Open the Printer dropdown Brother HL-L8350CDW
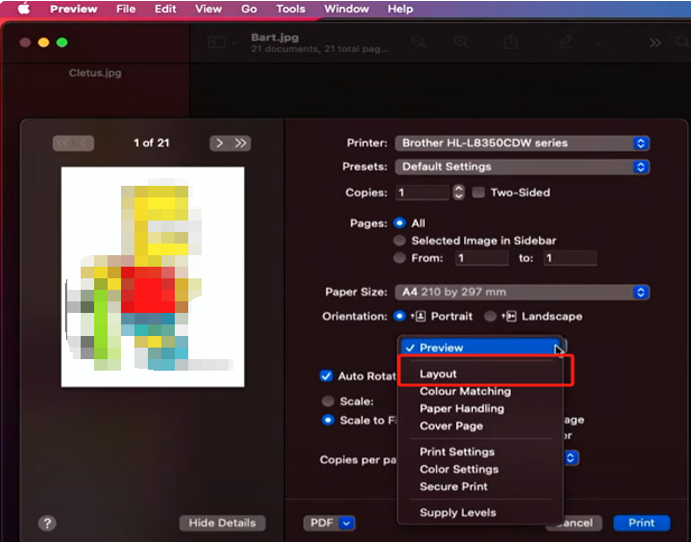This screenshot has width=691, height=542. [522, 143]
